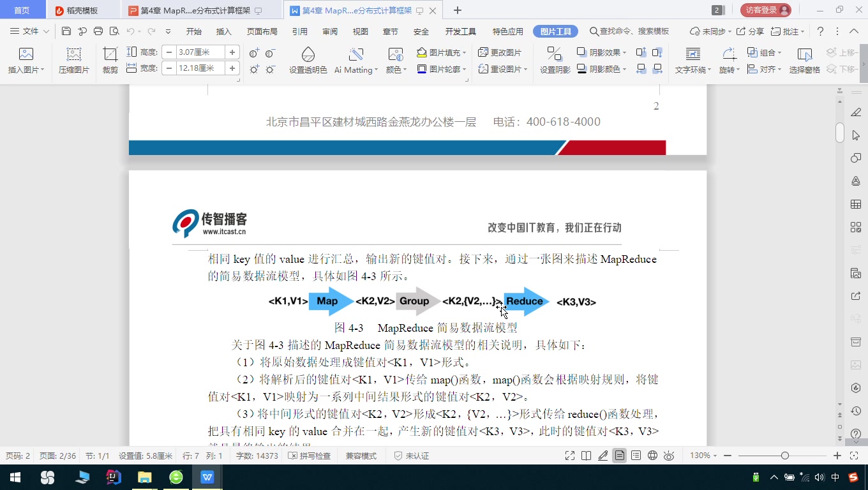The width and height of the screenshot is (868, 490).
Task: Click the 访客登录 button
Action: tap(765, 10)
